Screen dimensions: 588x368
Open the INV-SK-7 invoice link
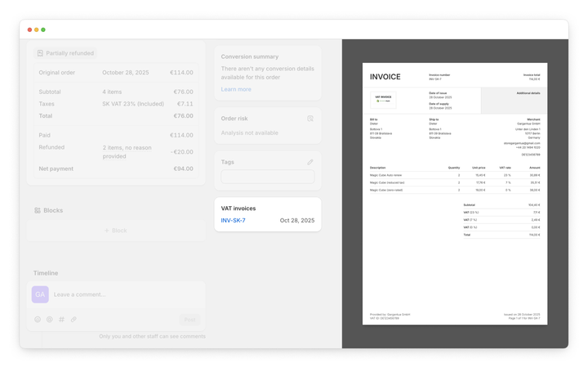coord(233,221)
